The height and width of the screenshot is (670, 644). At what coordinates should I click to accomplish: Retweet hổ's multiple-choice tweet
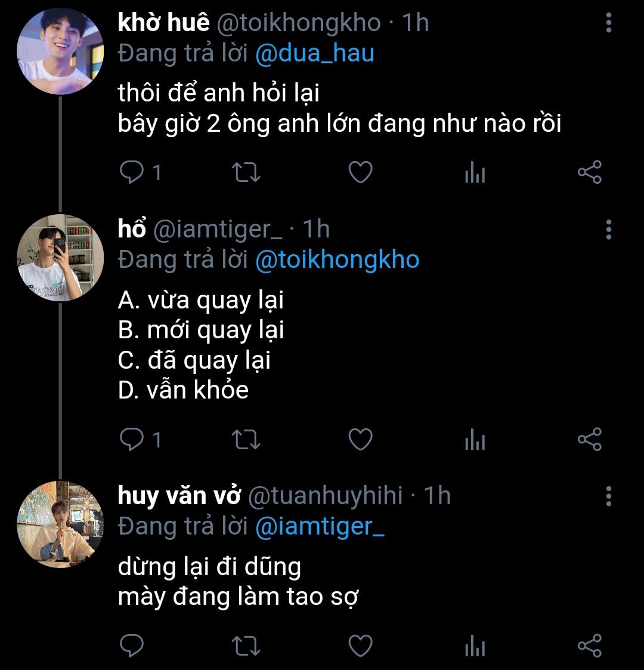coord(245,440)
